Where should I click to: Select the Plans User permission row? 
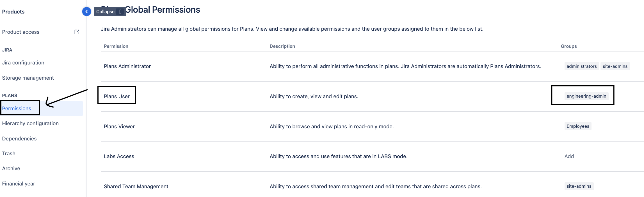(372, 97)
